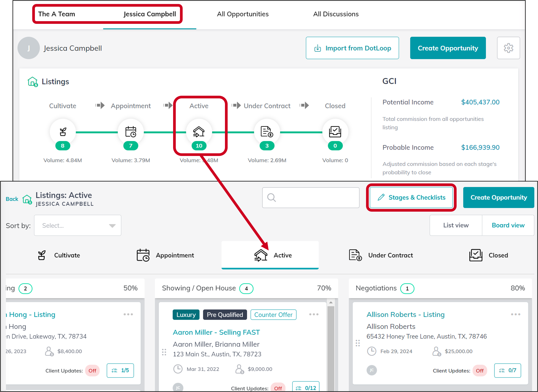The width and height of the screenshot is (538, 392).
Task: Open the 0/7 checklist on Allison Roberts card
Action: pos(507,370)
